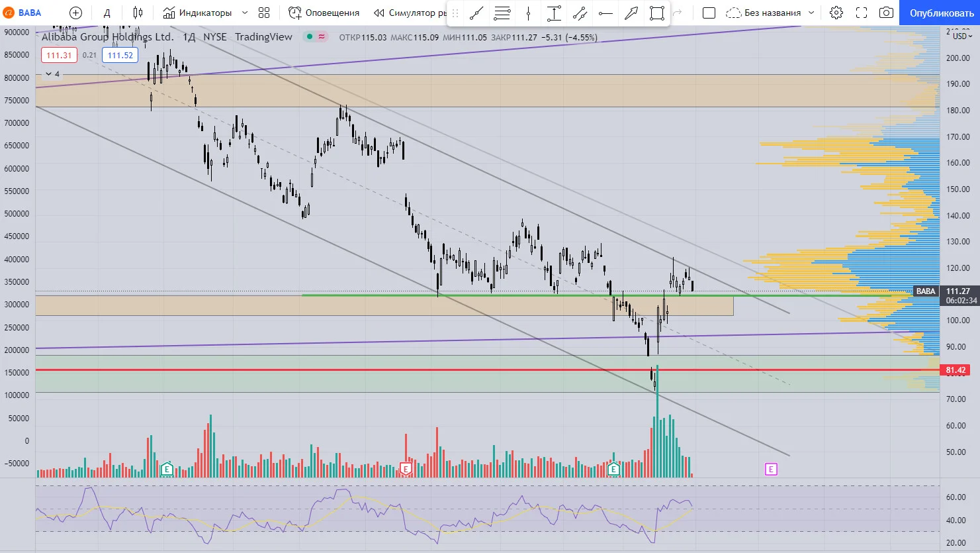Click the buy price 111.52 button

point(120,56)
